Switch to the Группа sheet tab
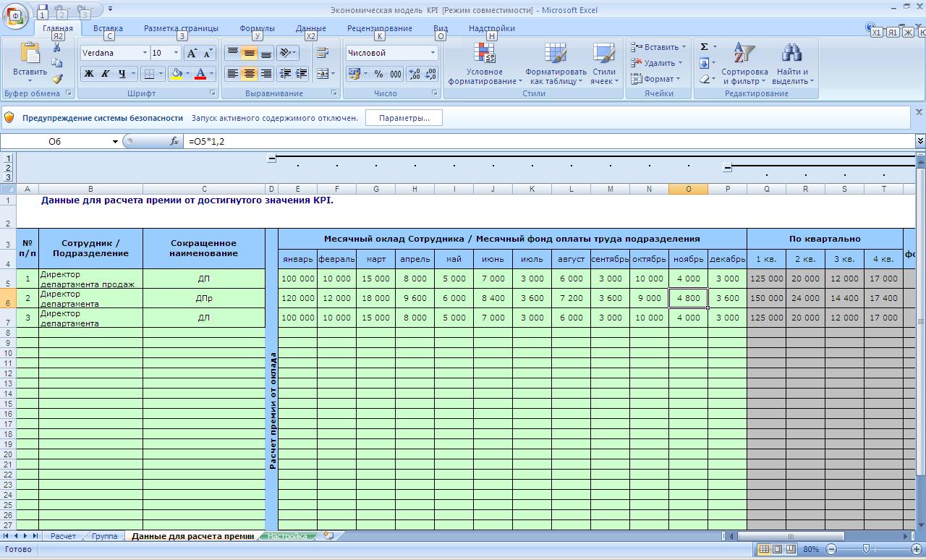This screenshot has height=560, width=926. pyautogui.click(x=104, y=536)
